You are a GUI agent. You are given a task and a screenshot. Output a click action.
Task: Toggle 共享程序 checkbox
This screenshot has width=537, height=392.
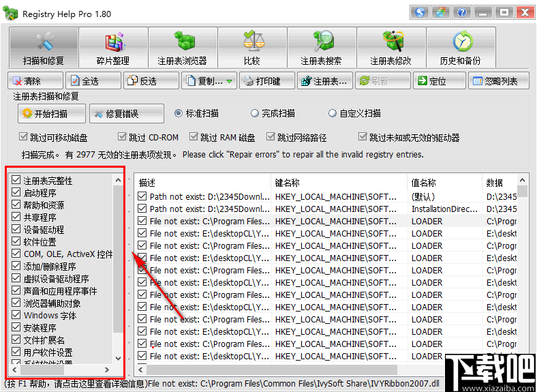(16, 217)
